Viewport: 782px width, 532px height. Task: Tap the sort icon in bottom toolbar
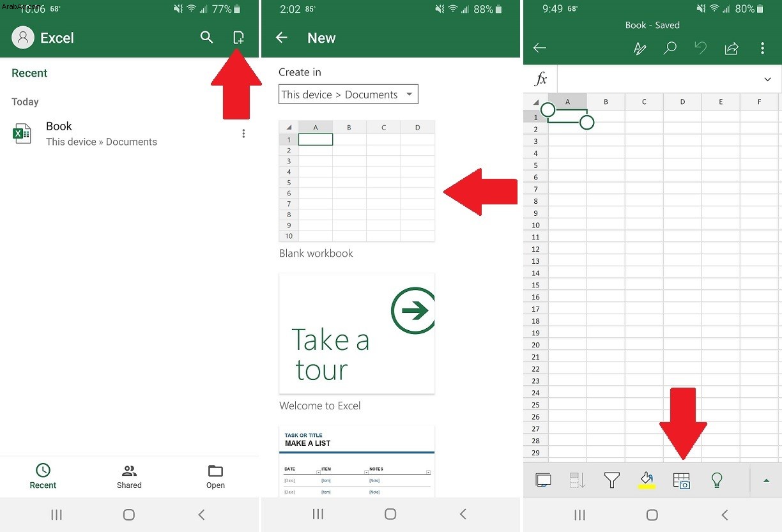[x=578, y=480]
